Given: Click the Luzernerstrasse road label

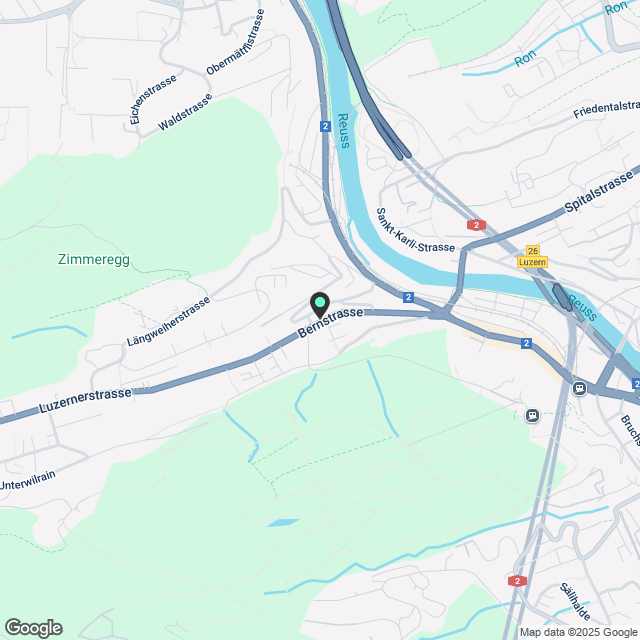Looking at the screenshot, I should pos(86,401).
